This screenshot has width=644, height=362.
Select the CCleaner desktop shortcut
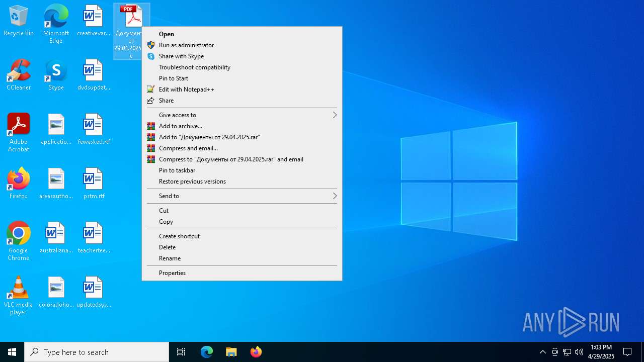[19, 75]
